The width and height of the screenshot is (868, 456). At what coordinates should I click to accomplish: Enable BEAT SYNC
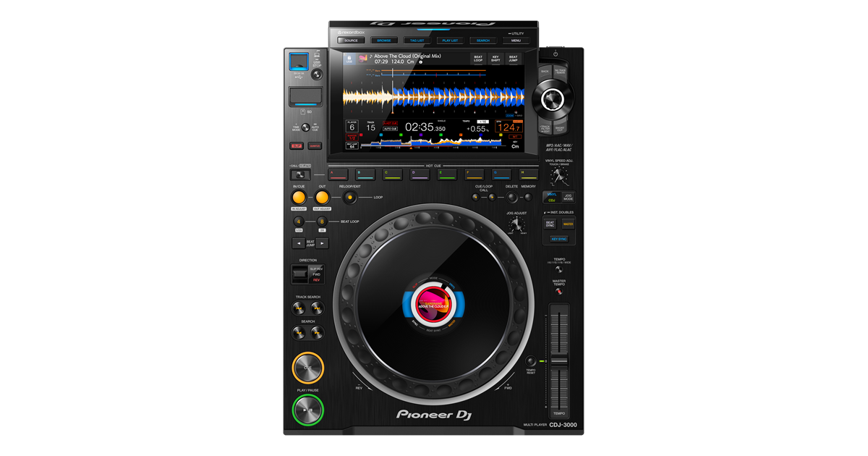pos(550,224)
